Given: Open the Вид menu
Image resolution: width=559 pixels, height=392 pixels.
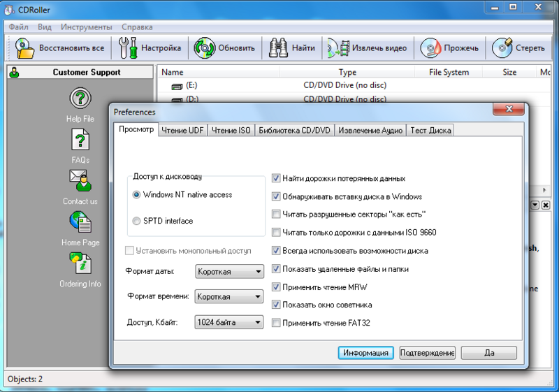Looking at the screenshot, I should point(45,27).
